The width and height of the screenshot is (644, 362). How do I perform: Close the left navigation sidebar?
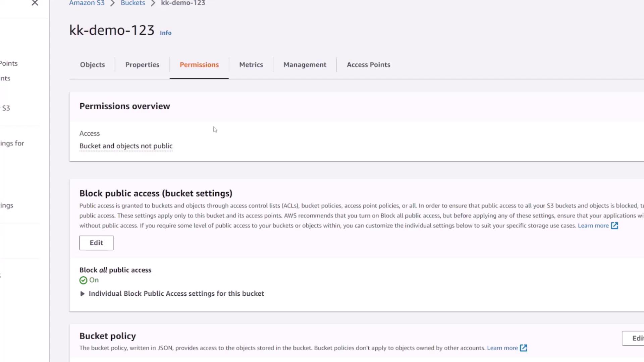(x=35, y=3)
